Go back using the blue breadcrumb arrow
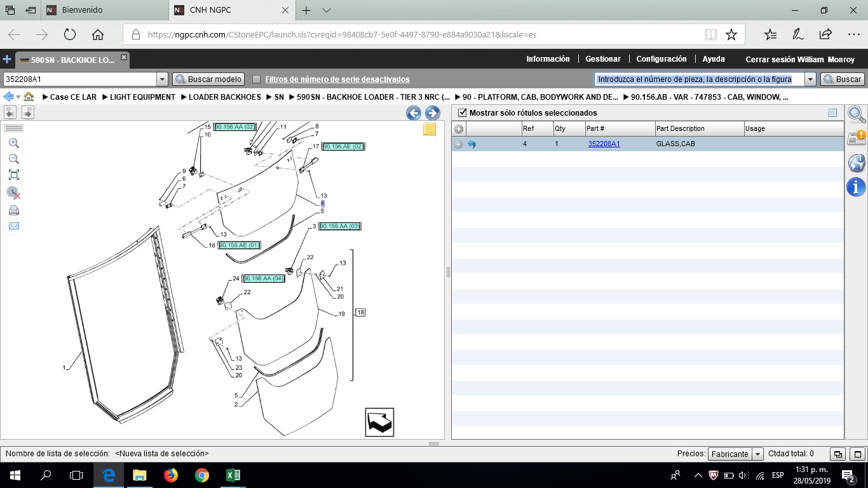This screenshot has height=488, width=868. (8, 97)
